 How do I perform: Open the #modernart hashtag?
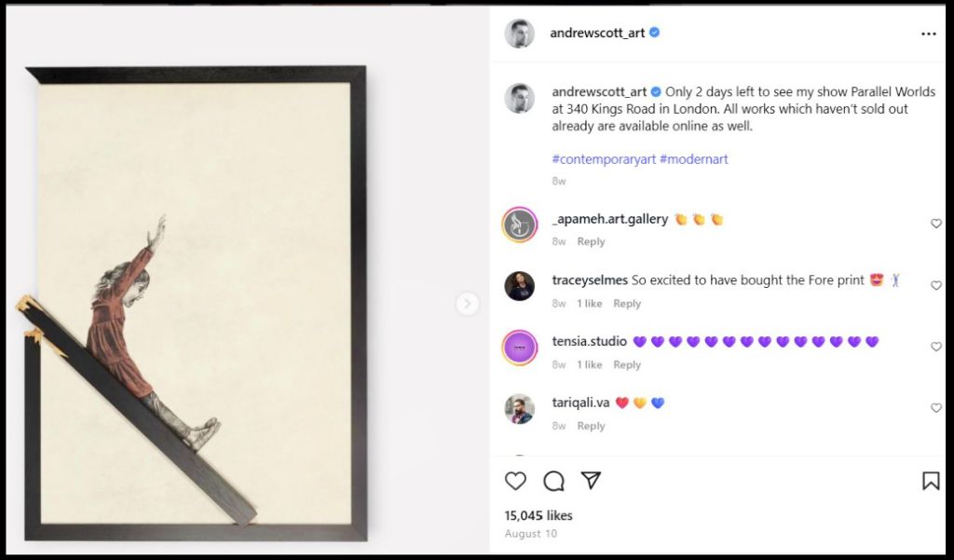pos(694,158)
